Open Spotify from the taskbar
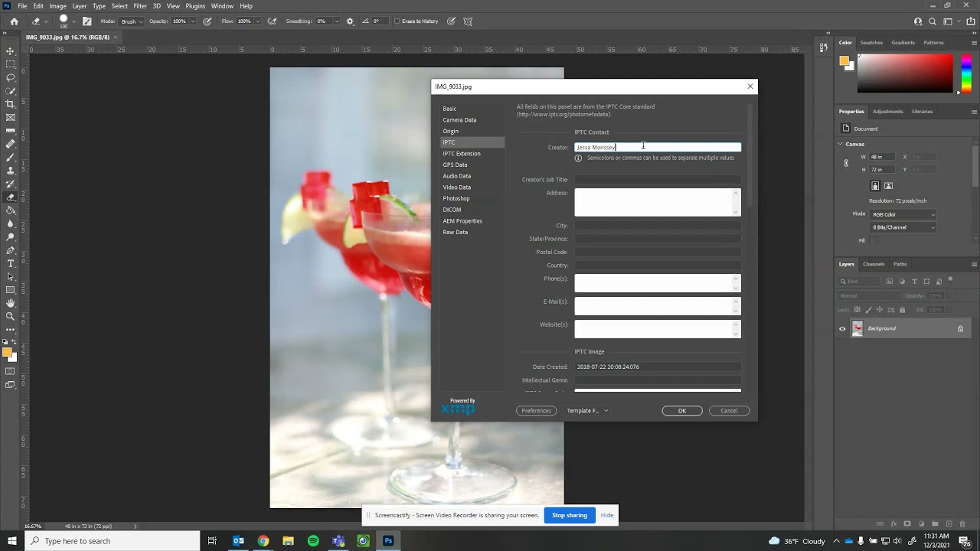The width and height of the screenshot is (980, 551). [x=313, y=541]
